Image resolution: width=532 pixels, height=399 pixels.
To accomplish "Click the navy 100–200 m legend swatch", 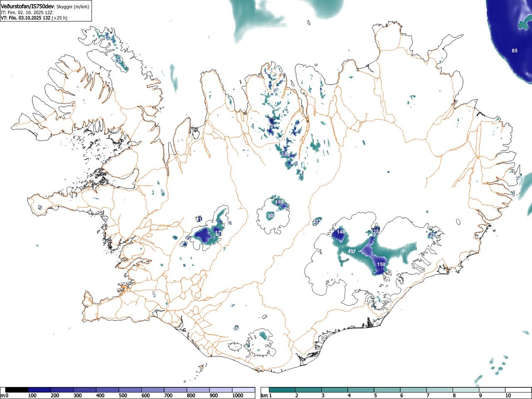I will 39,390.
